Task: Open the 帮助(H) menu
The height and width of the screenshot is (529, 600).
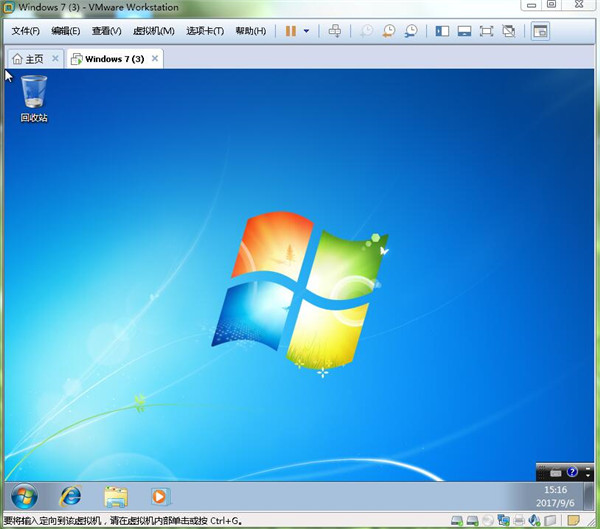Action: pos(251,31)
